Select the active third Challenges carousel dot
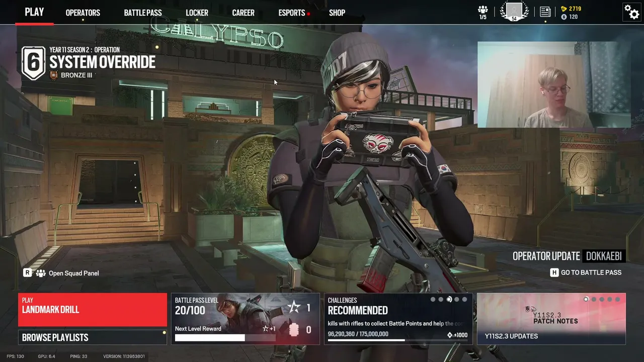 449,300
